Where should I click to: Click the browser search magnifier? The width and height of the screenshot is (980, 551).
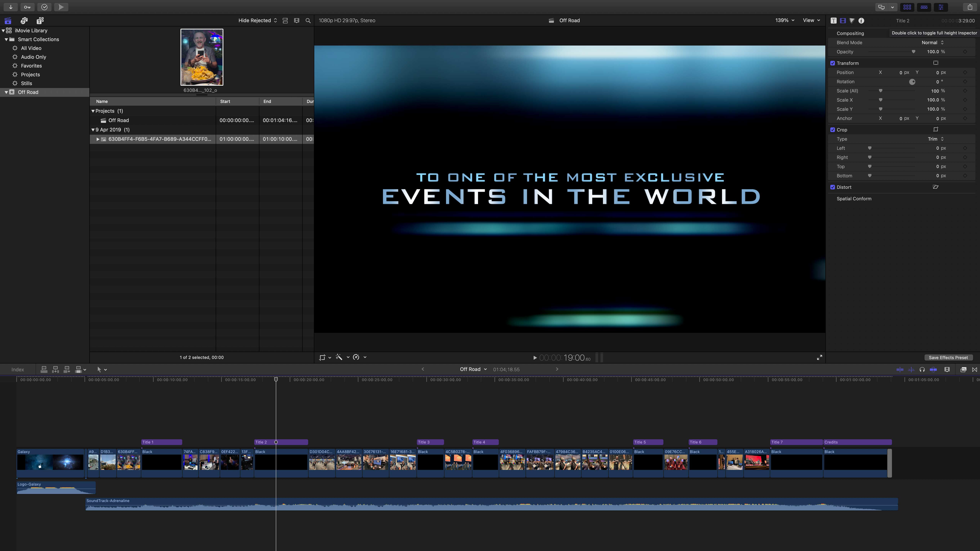click(308, 20)
